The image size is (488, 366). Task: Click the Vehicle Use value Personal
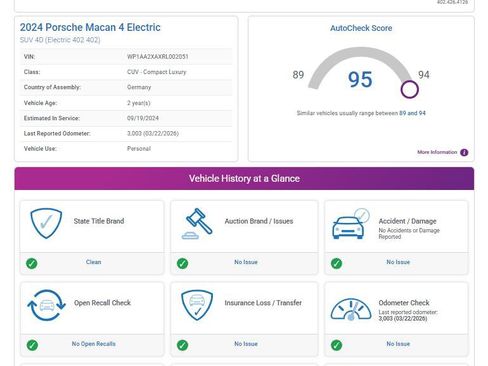click(x=139, y=149)
